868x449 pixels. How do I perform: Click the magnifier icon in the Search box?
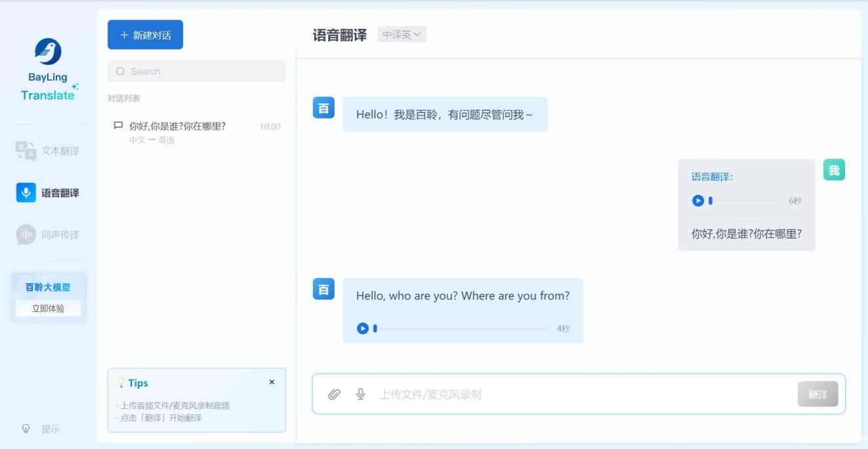120,71
